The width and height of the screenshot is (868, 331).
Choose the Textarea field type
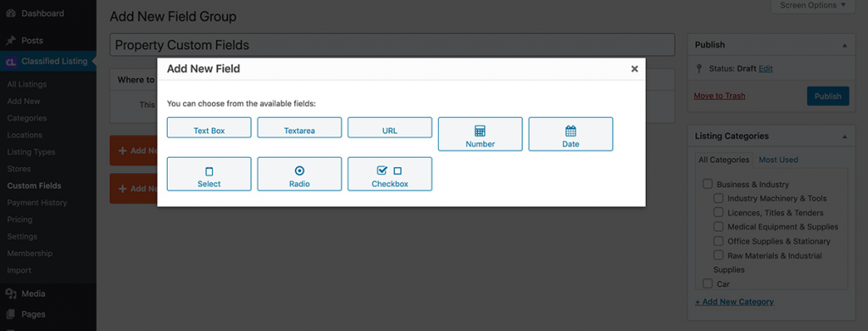299,127
